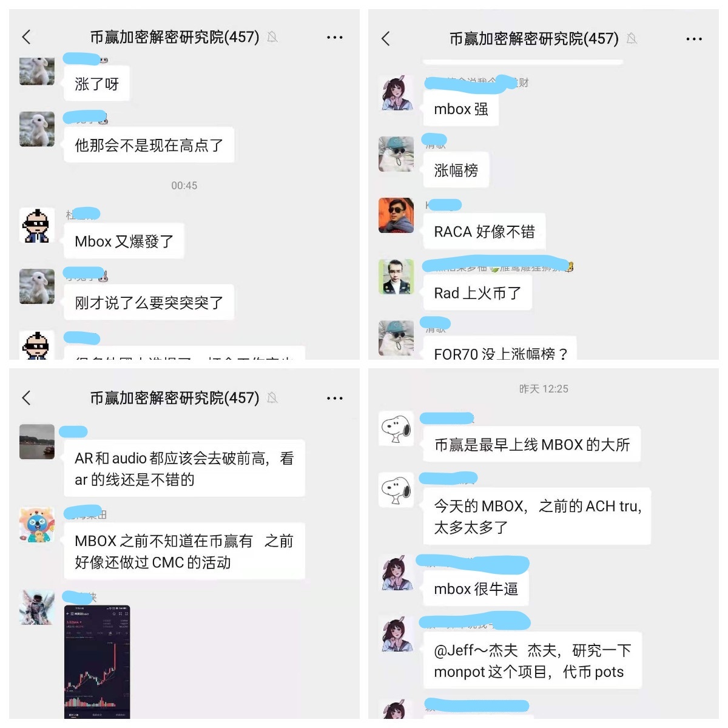Tap back arrow in bottom-left chat header
The height and width of the screenshot is (728, 728).
(26, 398)
